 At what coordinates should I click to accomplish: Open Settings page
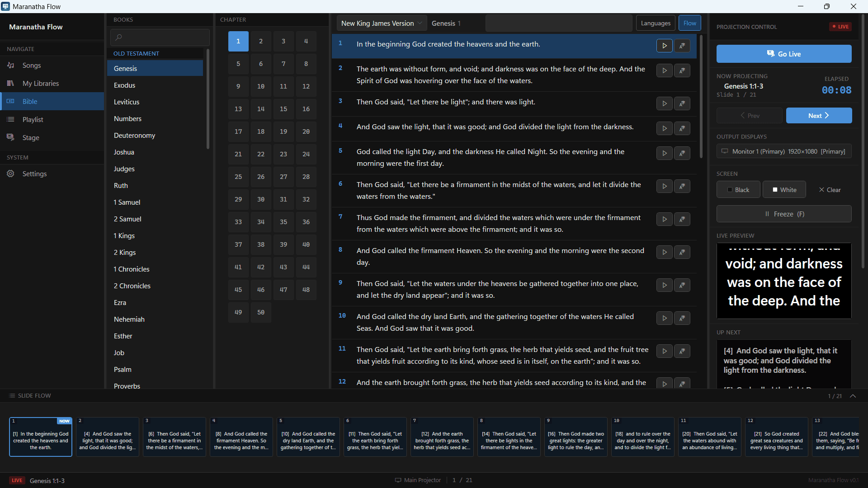tap(52, 174)
